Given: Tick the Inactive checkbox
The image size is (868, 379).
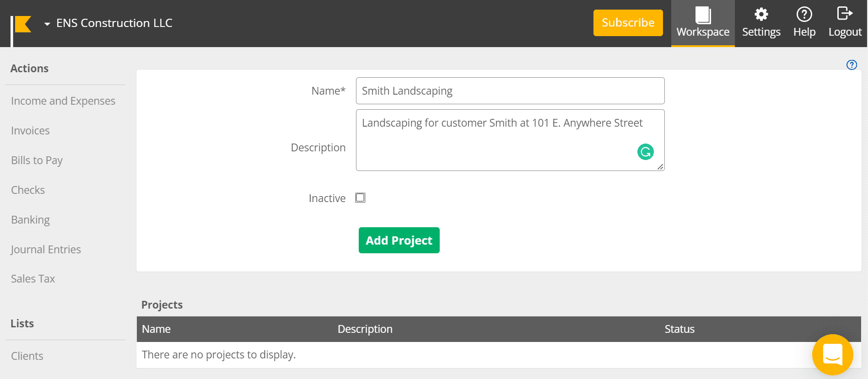Looking at the screenshot, I should pyautogui.click(x=361, y=198).
